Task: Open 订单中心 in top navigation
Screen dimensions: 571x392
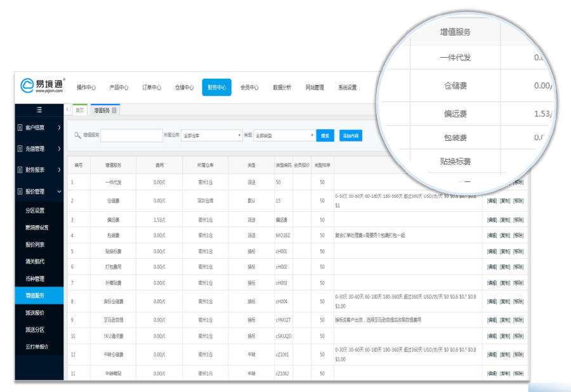Action: click(152, 88)
